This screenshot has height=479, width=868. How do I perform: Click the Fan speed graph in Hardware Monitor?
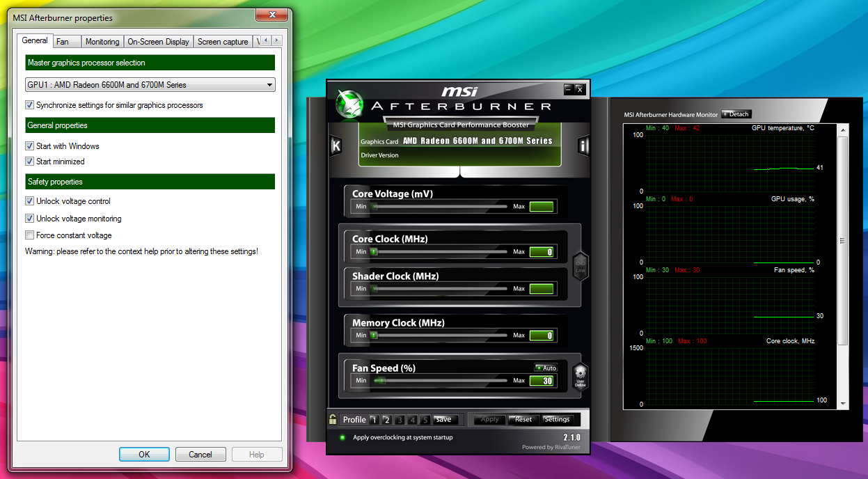click(x=729, y=305)
